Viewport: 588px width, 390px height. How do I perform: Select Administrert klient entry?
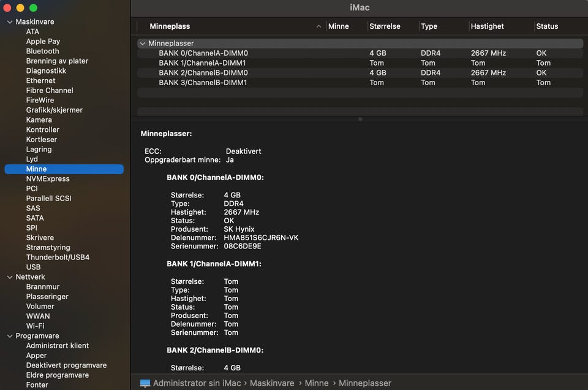pyautogui.click(x=58, y=346)
